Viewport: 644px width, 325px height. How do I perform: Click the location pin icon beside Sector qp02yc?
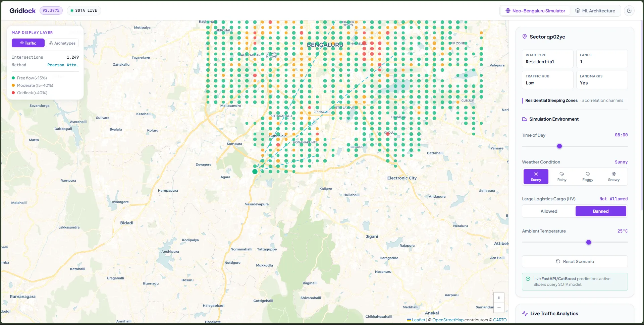pyautogui.click(x=525, y=37)
